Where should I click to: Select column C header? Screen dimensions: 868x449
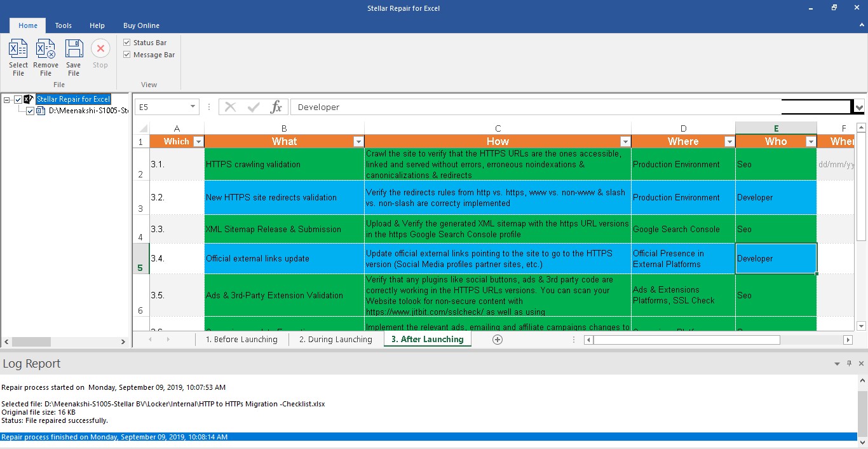point(498,128)
